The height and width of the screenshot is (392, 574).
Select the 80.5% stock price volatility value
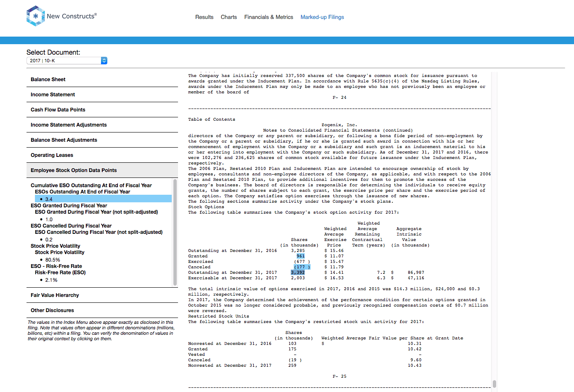(x=53, y=260)
